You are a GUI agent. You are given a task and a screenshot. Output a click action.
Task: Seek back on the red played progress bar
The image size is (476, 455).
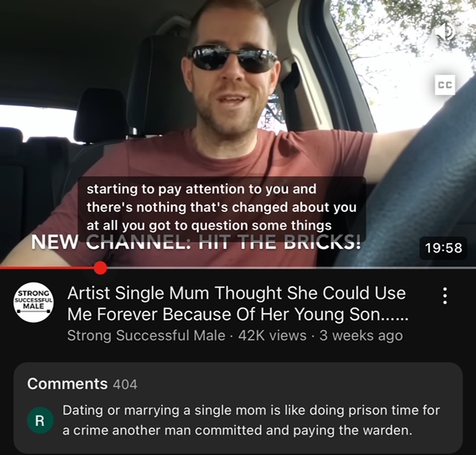click(47, 268)
